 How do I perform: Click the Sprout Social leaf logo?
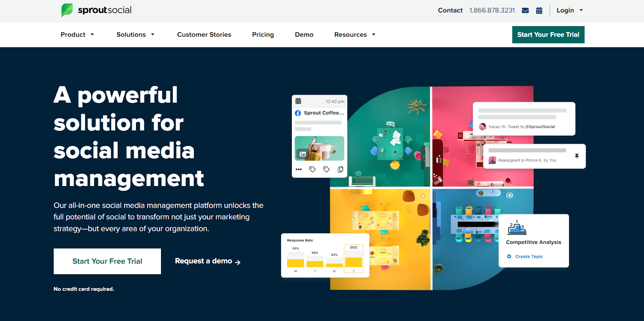click(67, 10)
